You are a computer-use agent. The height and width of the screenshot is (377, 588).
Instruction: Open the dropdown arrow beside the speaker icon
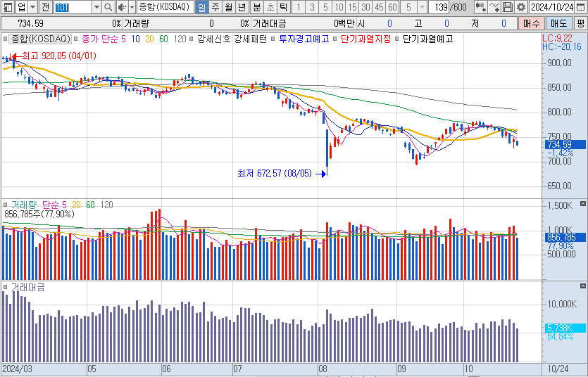click(x=132, y=7)
